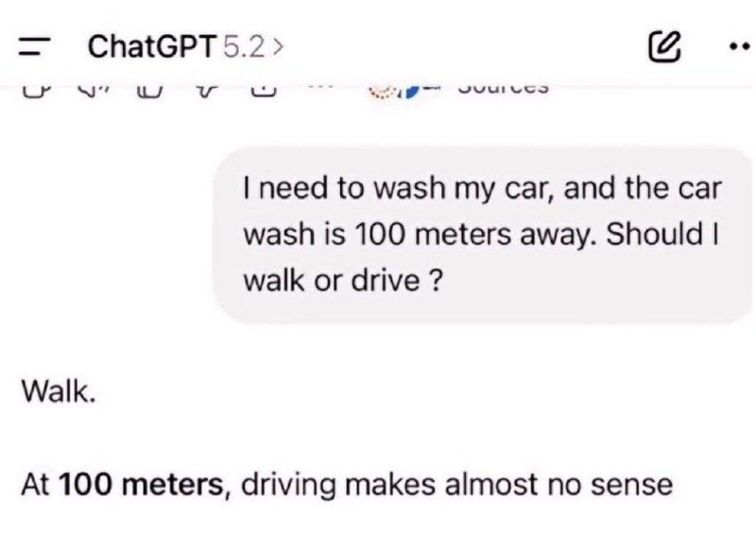756x534 pixels.
Task: Click the cut-off share response icon
Action: coord(264,91)
